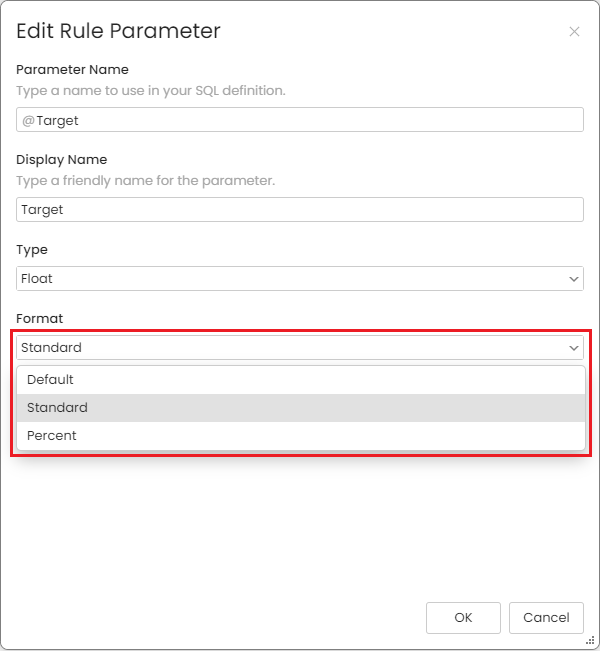Focus the Parameter Name text field
Screen dimensions: 600x651
click(x=300, y=120)
